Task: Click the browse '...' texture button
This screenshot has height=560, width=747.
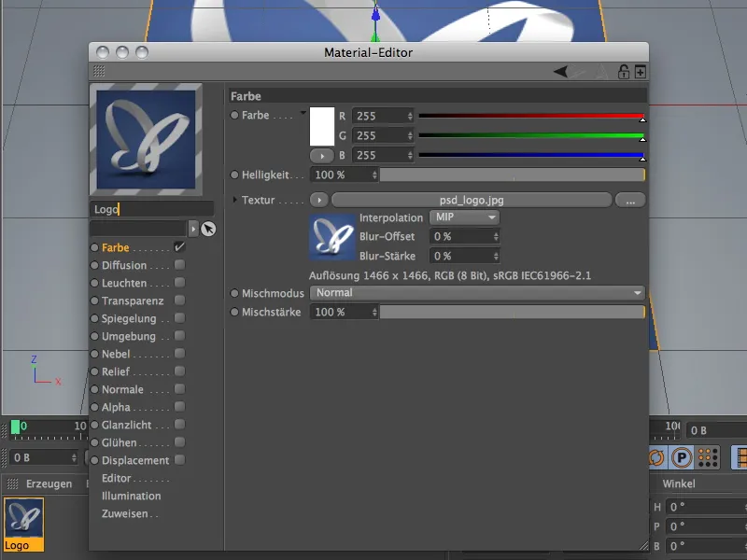Action: tap(630, 200)
